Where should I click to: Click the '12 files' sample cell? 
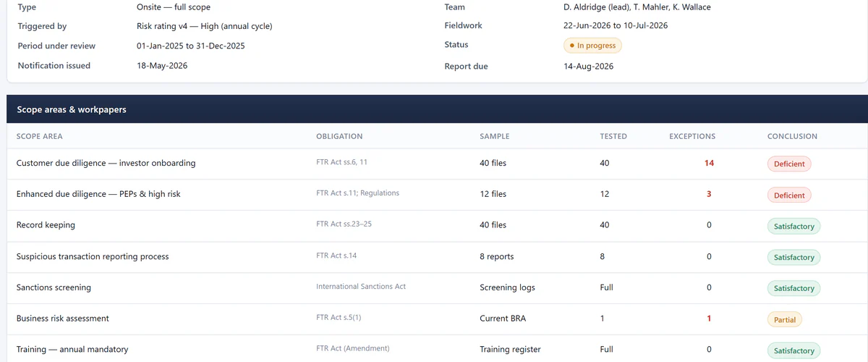[493, 194]
